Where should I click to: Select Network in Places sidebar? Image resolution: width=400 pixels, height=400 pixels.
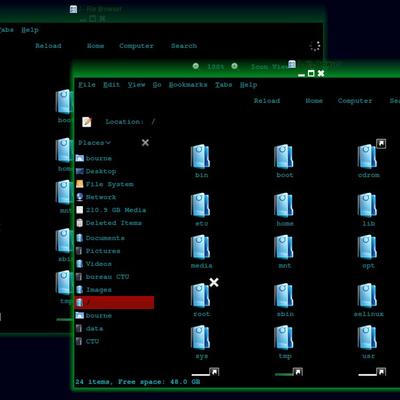(x=96, y=197)
